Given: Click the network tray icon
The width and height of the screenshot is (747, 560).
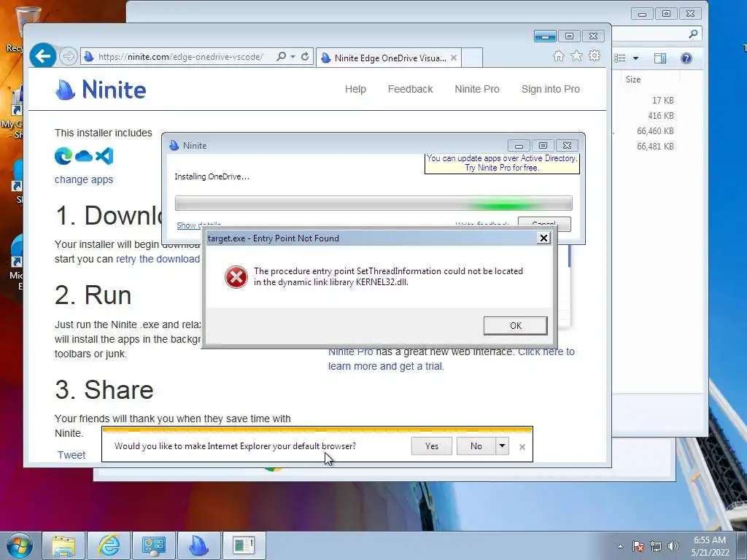Looking at the screenshot, I should point(656,546).
